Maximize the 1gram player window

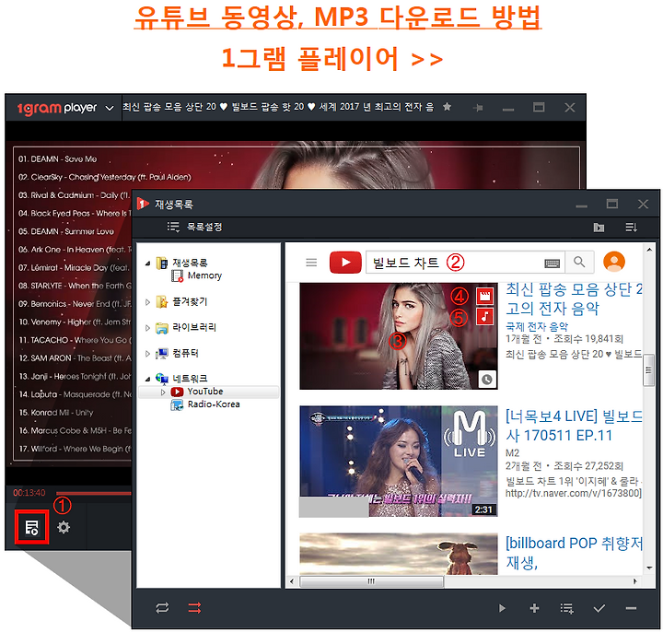pyautogui.click(x=539, y=108)
